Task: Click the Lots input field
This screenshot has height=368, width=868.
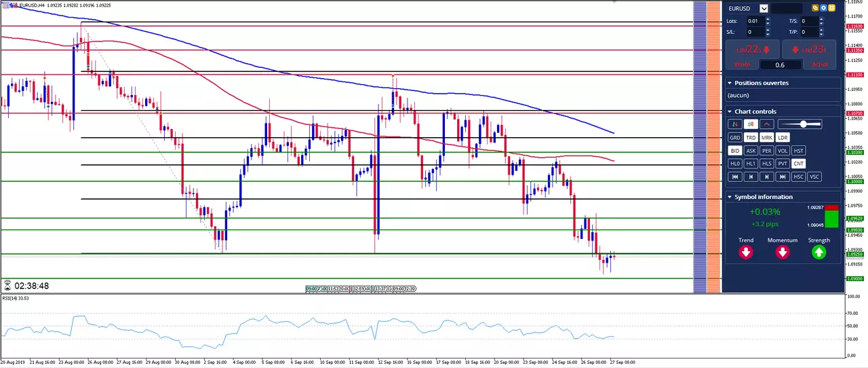Action: [755, 21]
